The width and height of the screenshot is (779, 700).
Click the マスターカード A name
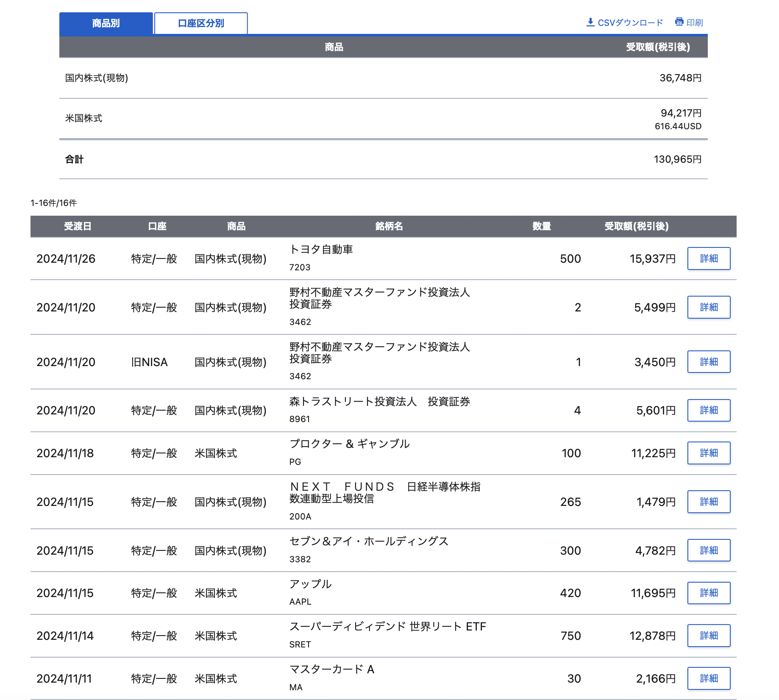pyautogui.click(x=332, y=669)
